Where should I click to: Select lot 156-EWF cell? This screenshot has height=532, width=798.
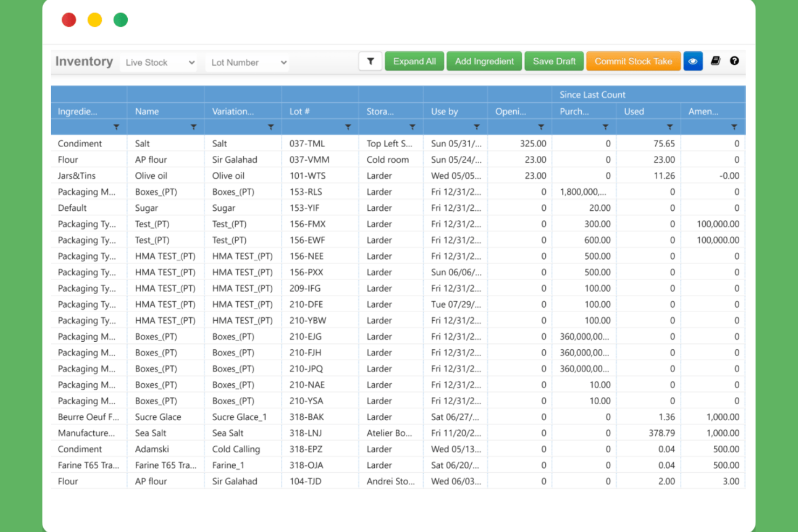tap(320, 240)
